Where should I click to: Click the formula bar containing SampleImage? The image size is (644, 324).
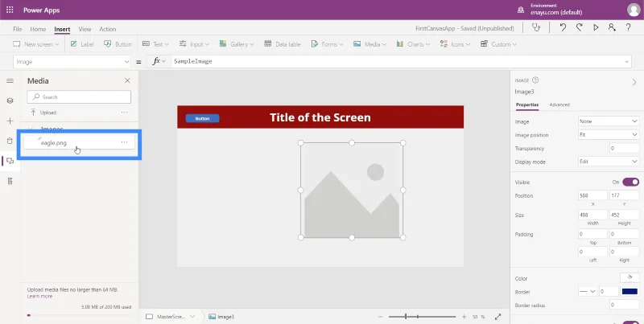(396, 62)
